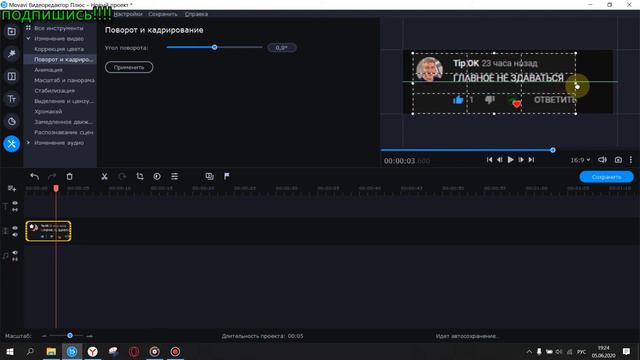Select Анимация tool
Viewport: 640px width, 360px height.
(48, 70)
